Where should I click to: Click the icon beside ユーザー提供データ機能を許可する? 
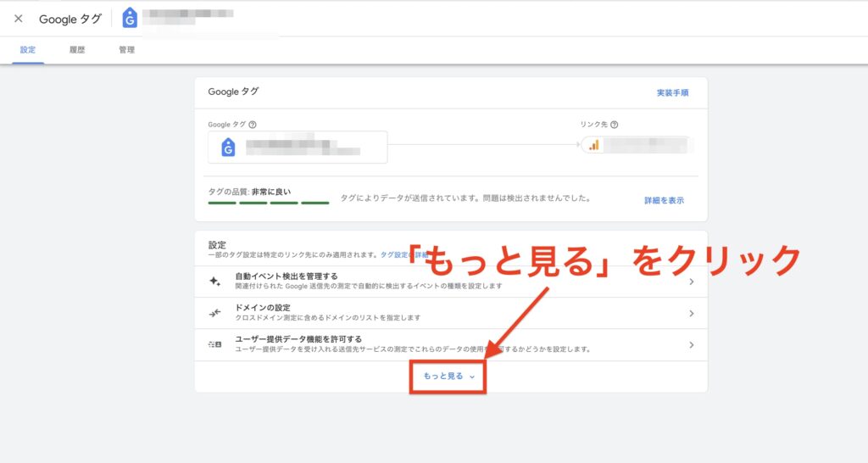tap(214, 345)
